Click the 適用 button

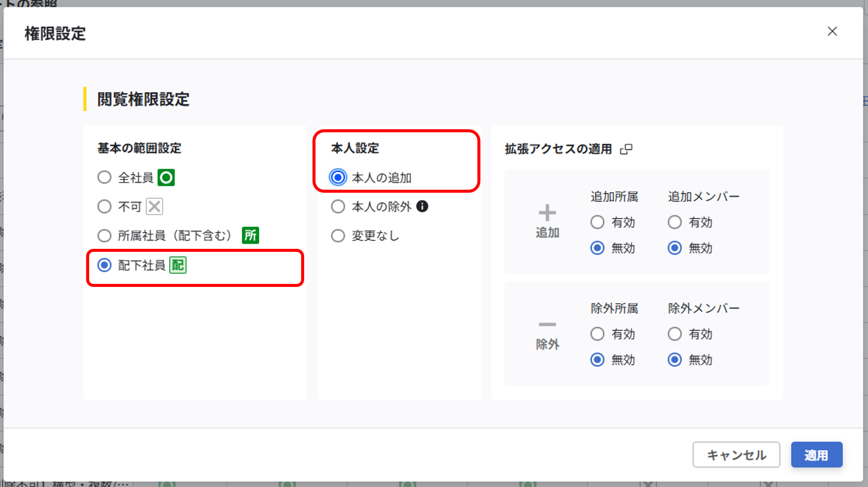coord(817,455)
